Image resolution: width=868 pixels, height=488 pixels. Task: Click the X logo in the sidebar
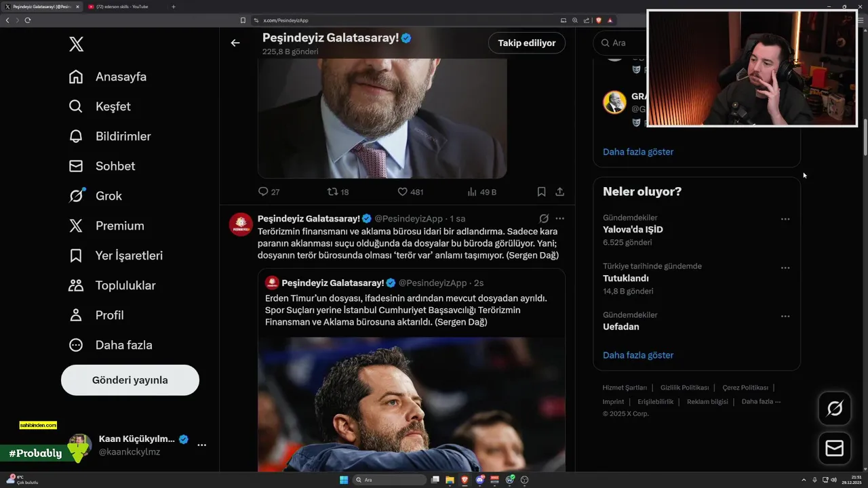(76, 45)
